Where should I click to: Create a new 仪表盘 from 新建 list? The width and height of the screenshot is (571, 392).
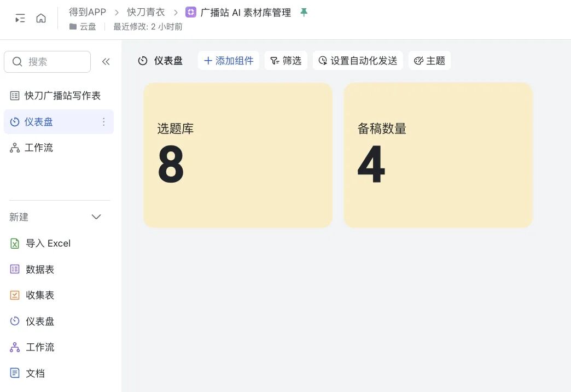(x=32, y=321)
